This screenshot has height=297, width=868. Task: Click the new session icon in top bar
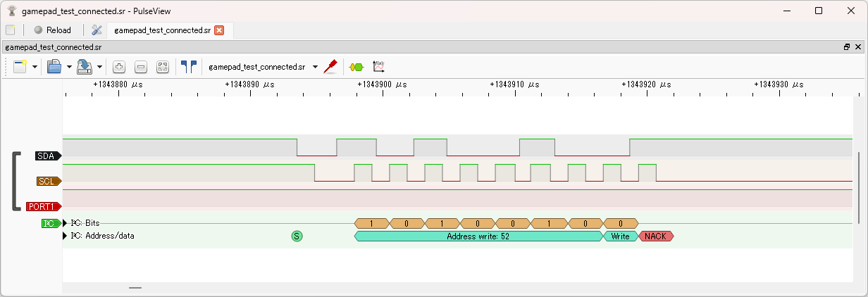click(11, 30)
